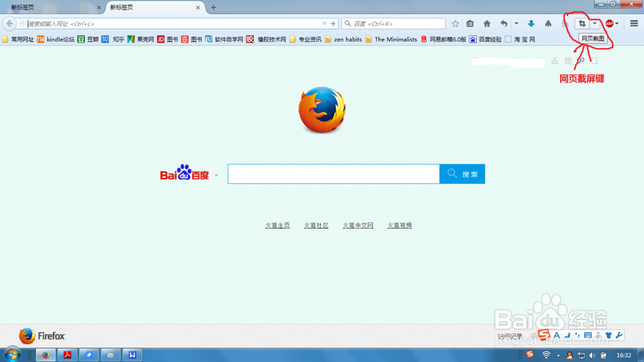Show bookmarks list icon
Viewport: 644px width, 362px height.
(x=470, y=24)
